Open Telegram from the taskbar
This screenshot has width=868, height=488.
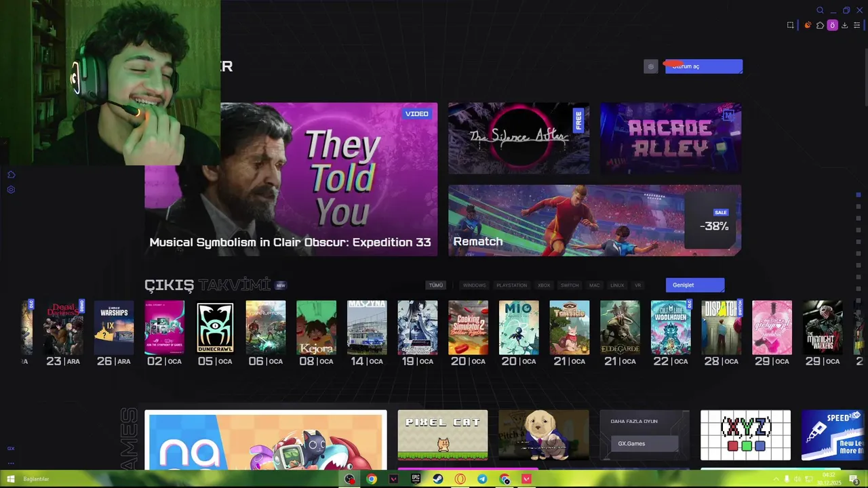482,479
